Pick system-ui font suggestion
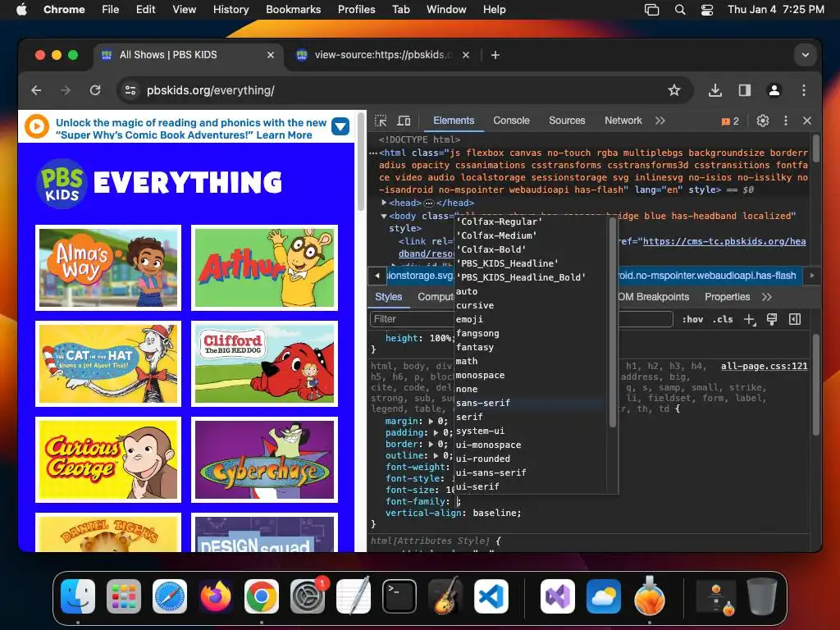Viewport: 840px width, 630px height. [x=480, y=431]
